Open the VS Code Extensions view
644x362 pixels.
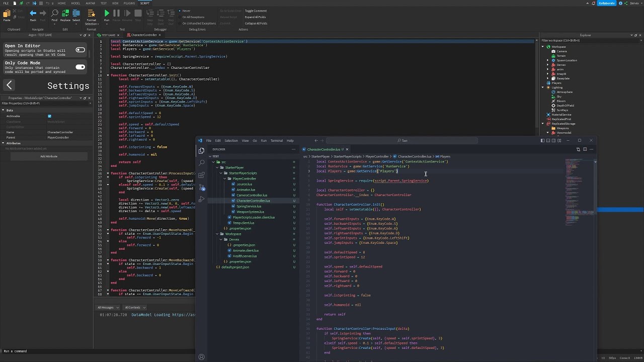tap(201, 175)
